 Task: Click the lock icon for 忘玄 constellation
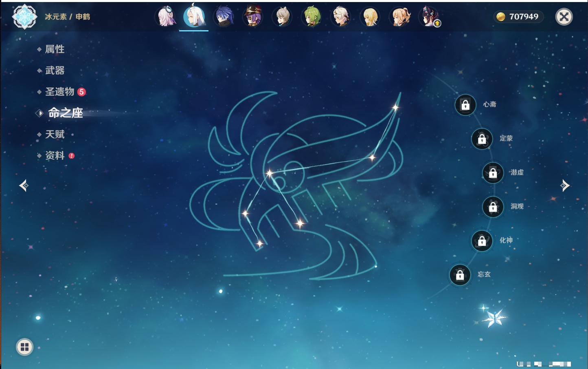(x=460, y=275)
